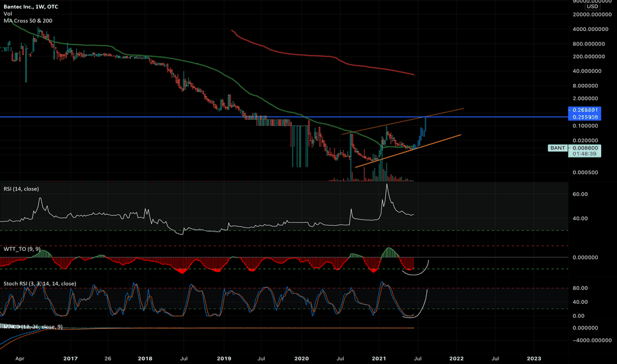Click the 2017 time axis label
The width and height of the screenshot is (617, 364).
click(x=70, y=359)
